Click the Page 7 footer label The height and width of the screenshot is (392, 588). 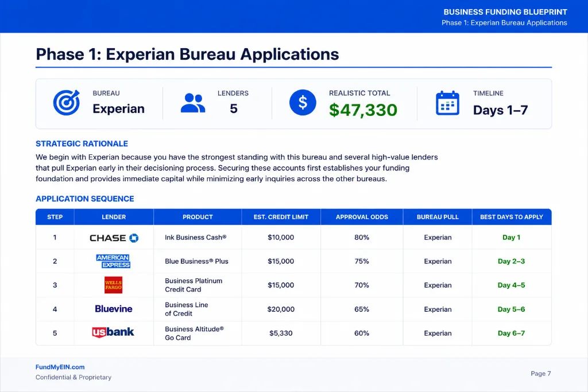tap(541, 373)
